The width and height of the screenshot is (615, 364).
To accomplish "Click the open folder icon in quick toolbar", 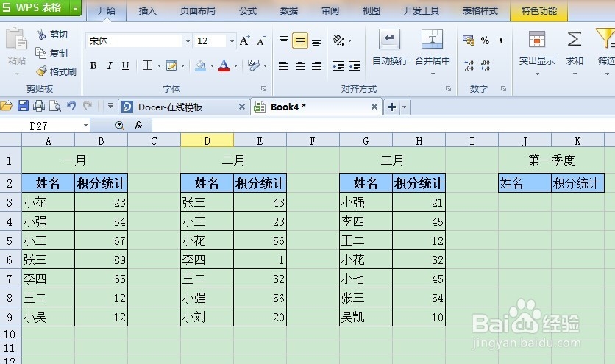I will click(7, 106).
